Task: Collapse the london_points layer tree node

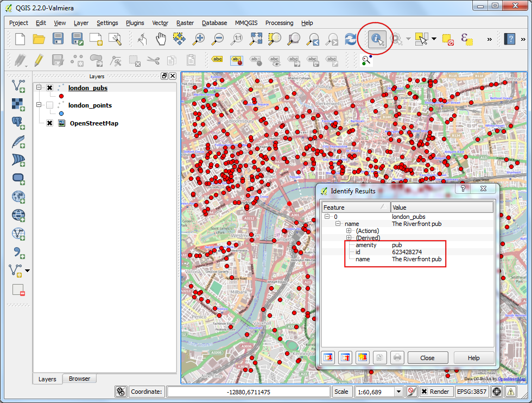Action: point(39,105)
